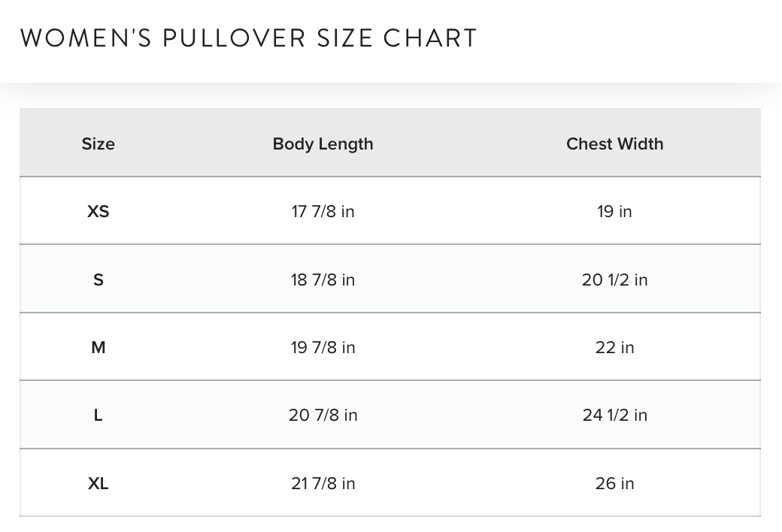Click the Women's Pullover Size Chart title
Viewport: 782px width, 532px height.
(248, 38)
